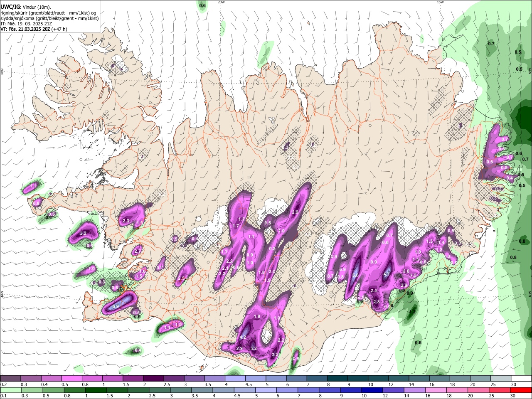Click the 6.9 precipitation value near Reykjanes
This screenshot has width=532, height=399.
116,307
